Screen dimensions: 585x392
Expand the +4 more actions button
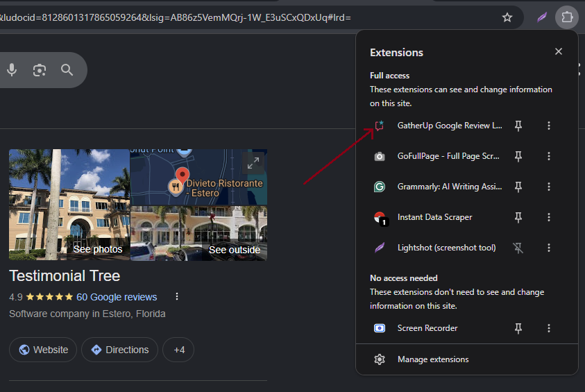click(x=179, y=350)
